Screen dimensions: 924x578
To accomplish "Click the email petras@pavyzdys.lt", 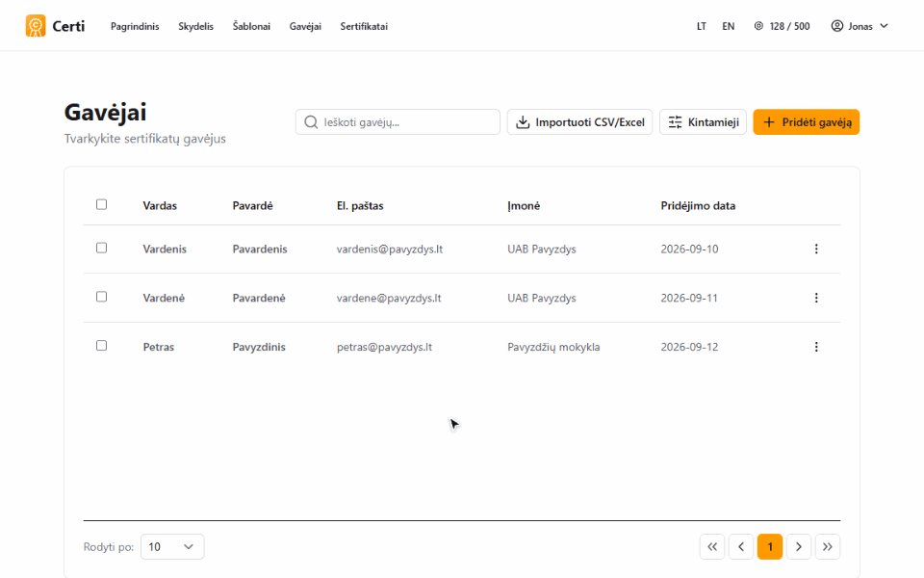I will pos(384,347).
